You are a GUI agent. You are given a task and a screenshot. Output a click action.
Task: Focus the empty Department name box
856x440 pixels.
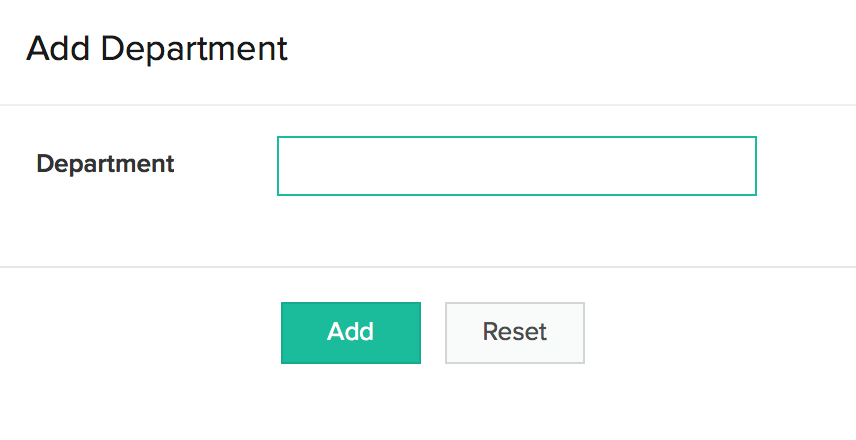[x=516, y=166]
